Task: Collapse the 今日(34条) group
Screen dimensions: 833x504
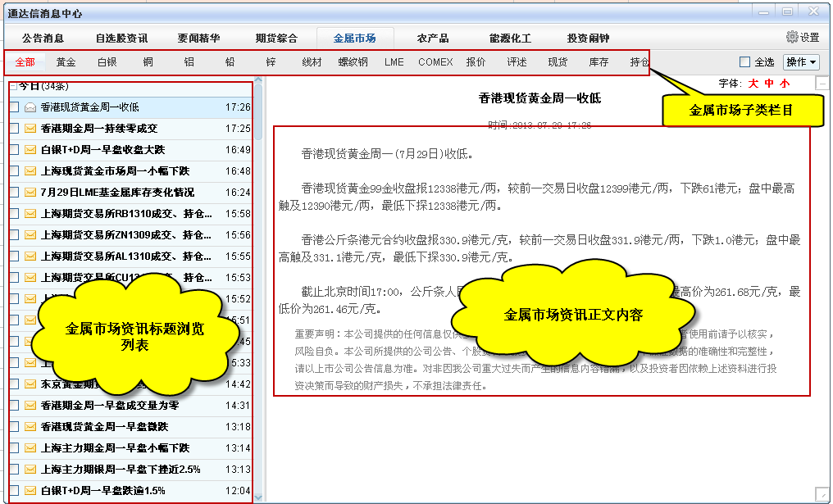Action: 13,86
